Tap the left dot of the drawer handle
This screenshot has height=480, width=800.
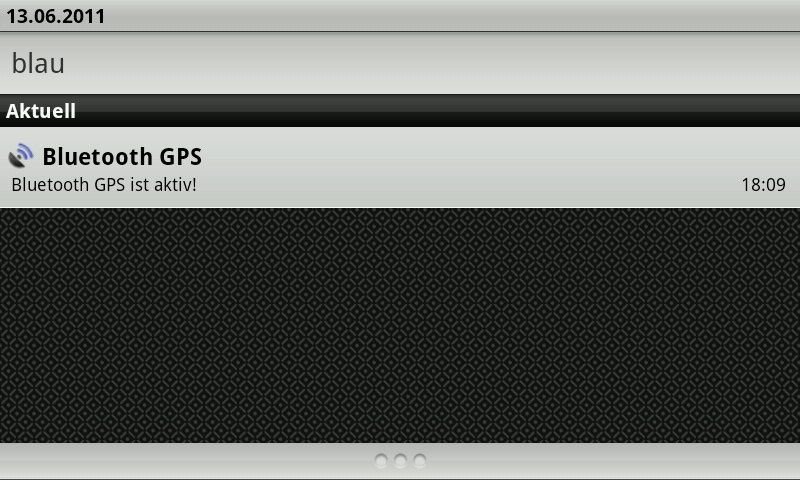(381, 461)
